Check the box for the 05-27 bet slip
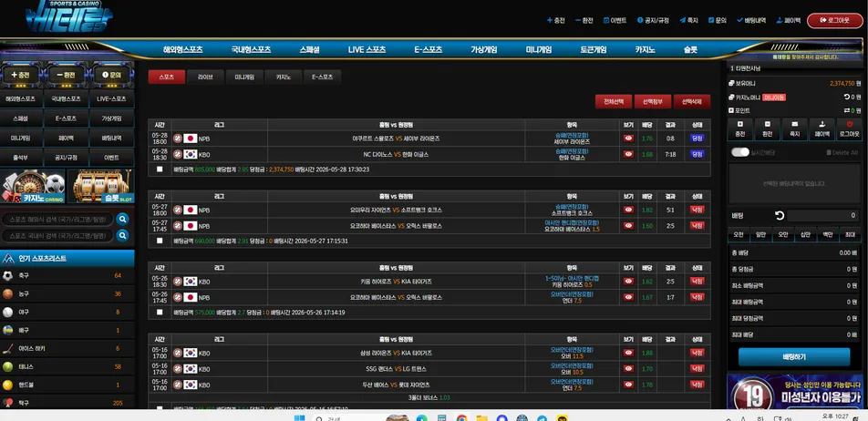 160,241
